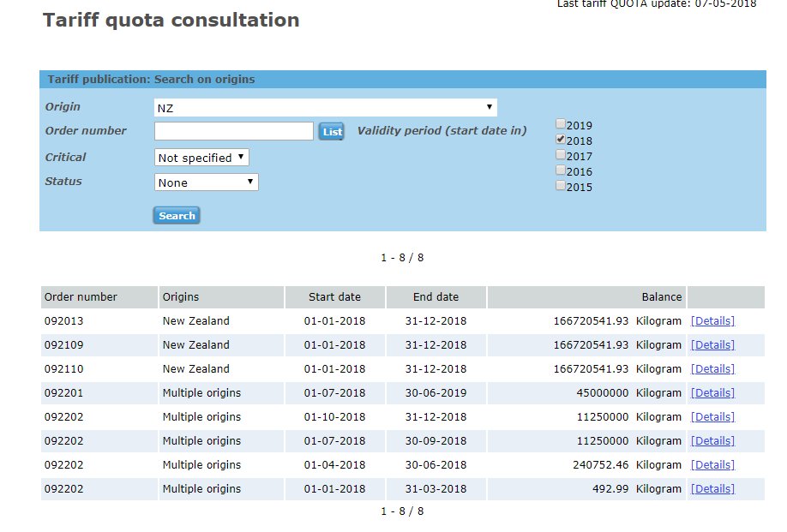Screen dimensions: 787x532
Task: Click the Last tariff QUOTA update date text
Action: coord(657,4)
